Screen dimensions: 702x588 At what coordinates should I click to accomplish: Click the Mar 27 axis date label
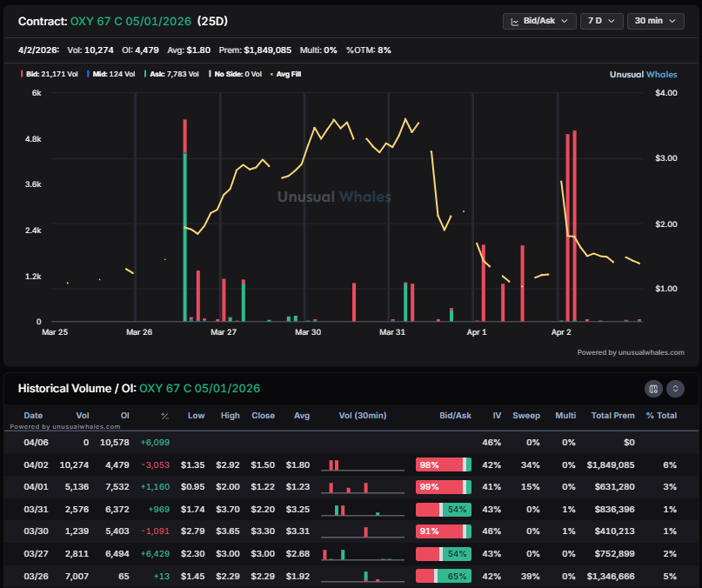point(224,332)
